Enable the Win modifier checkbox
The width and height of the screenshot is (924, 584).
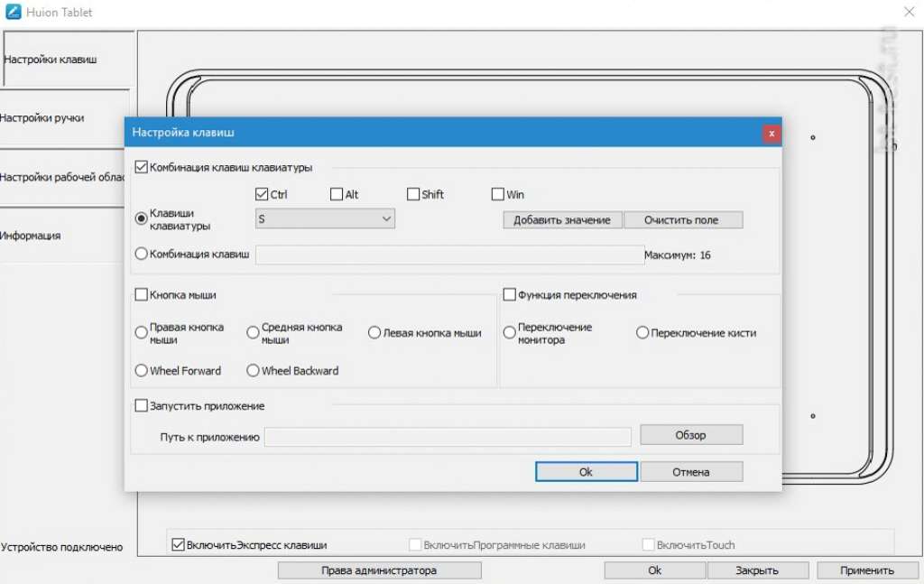498,194
